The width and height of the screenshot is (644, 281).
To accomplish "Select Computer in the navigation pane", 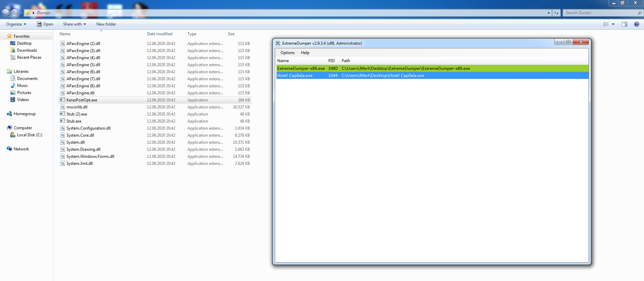I will 23,128.
